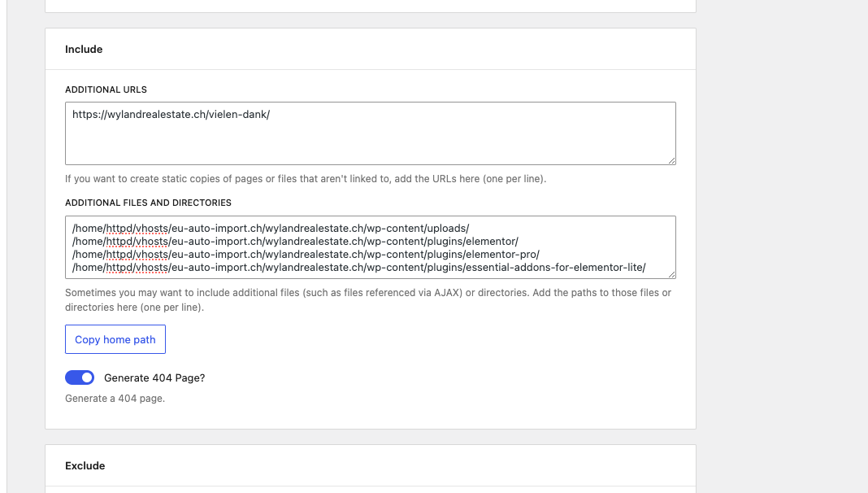Click the "Generate a 404 page." description
Viewport: 868px width, 493px height.
click(x=115, y=399)
